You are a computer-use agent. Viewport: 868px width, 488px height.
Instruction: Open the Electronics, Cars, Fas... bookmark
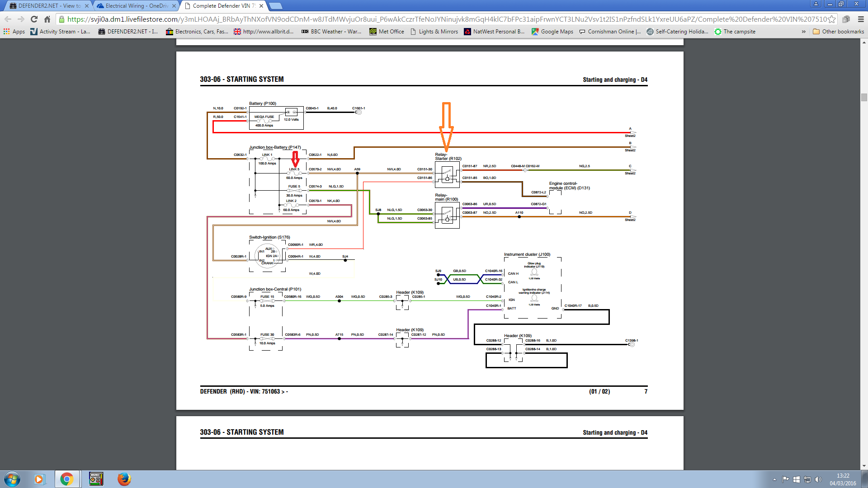(197, 32)
